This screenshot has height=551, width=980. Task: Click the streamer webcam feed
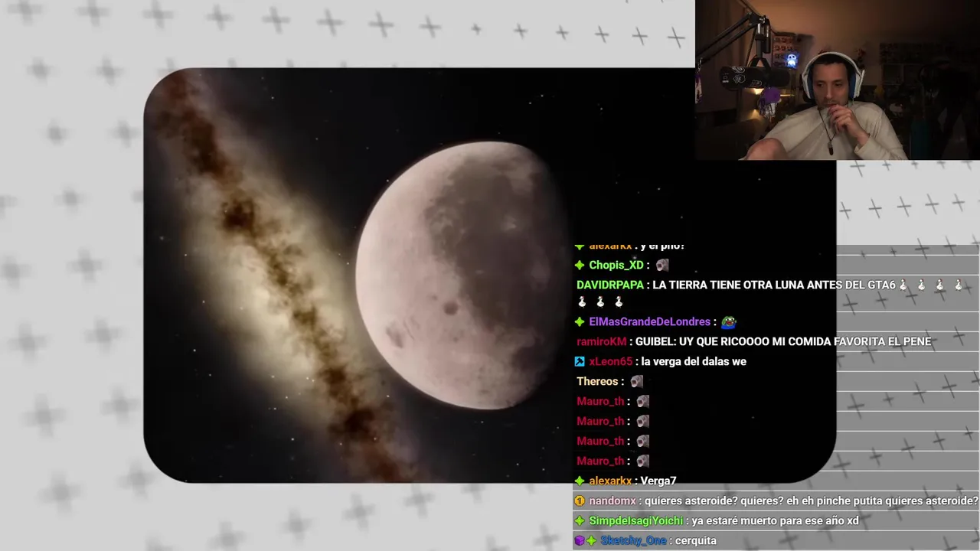coord(838,80)
